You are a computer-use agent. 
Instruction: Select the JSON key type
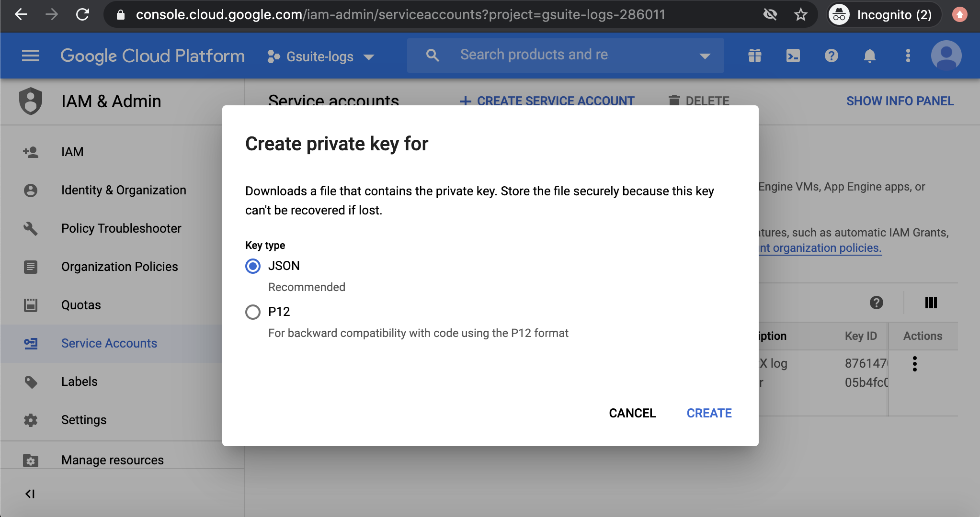tap(252, 266)
